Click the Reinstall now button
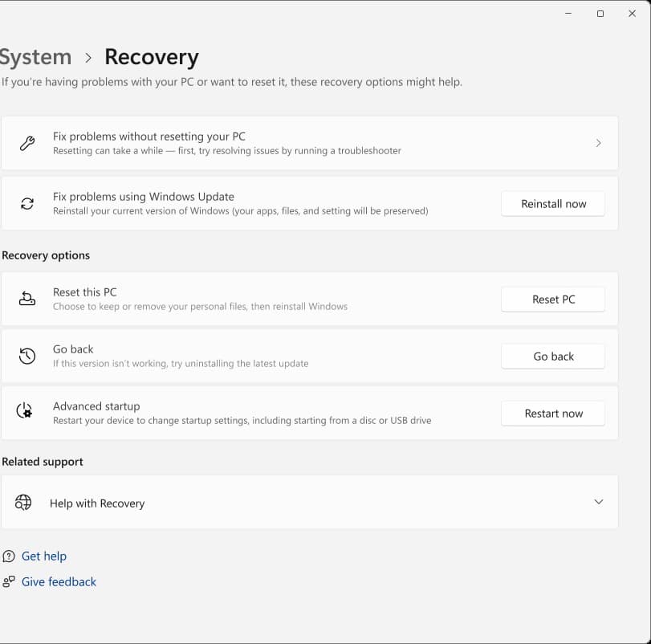 point(553,203)
